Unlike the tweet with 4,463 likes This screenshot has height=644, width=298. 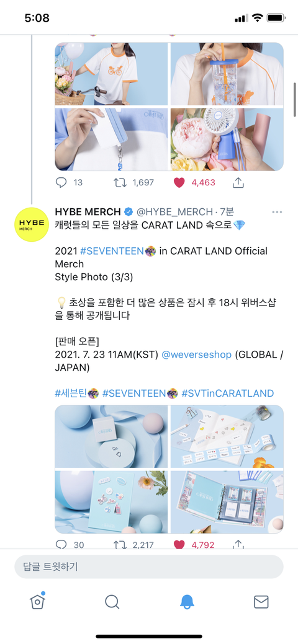(x=179, y=183)
